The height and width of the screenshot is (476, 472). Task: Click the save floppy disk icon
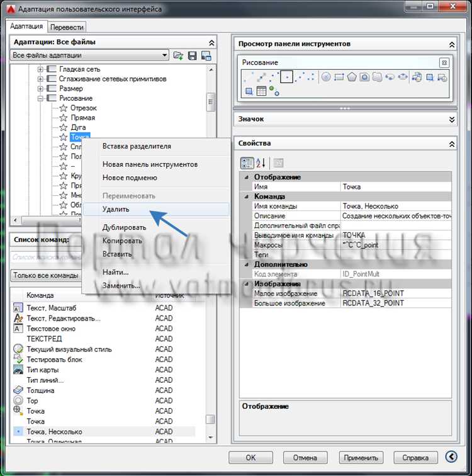coord(193,55)
